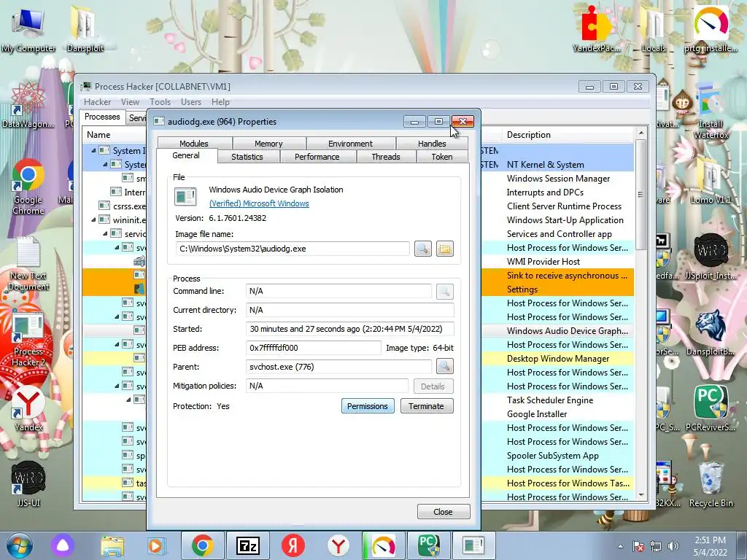This screenshot has width=747, height=560.
Task: Open the Process Hacker 2 desktop shortcut
Action: (28, 340)
